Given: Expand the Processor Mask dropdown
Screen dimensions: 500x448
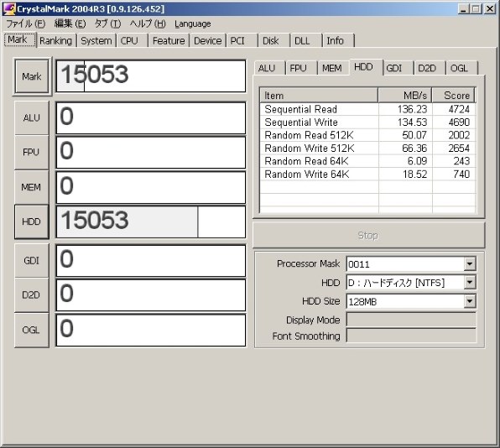Looking at the screenshot, I should 470,264.
